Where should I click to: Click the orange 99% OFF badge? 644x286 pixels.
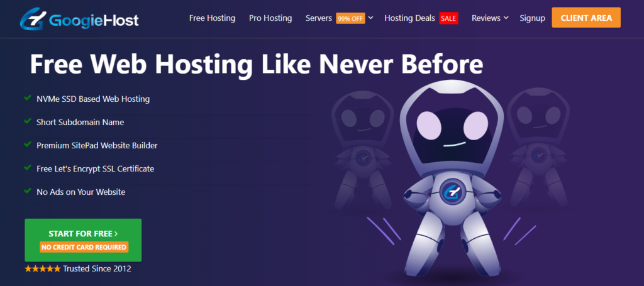[350, 18]
